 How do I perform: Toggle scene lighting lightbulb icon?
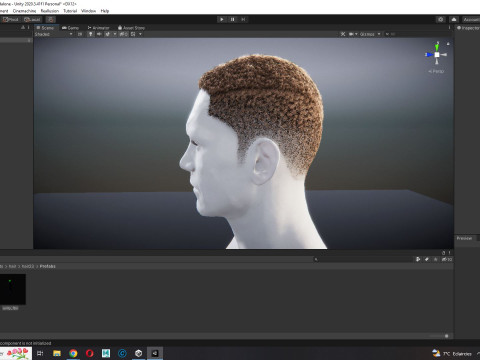91,34
